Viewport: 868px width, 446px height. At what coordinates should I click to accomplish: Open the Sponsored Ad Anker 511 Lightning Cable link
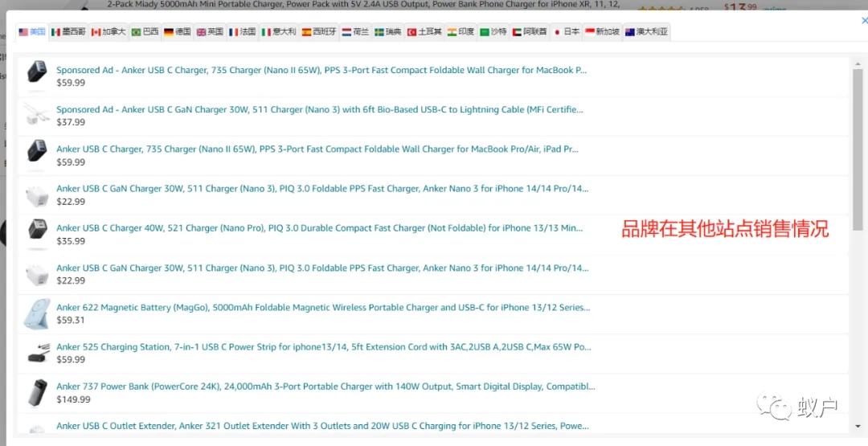(x=320, y=109)
